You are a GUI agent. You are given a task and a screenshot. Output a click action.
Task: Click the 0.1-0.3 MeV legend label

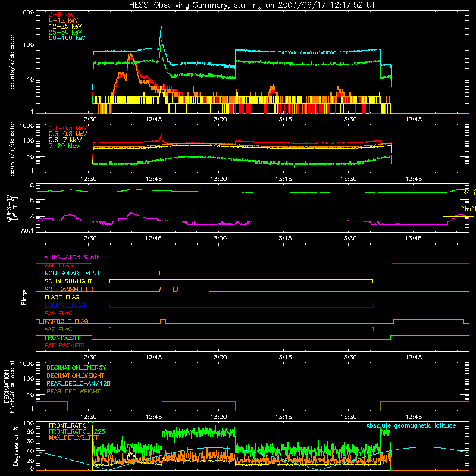tap(68, 128)
